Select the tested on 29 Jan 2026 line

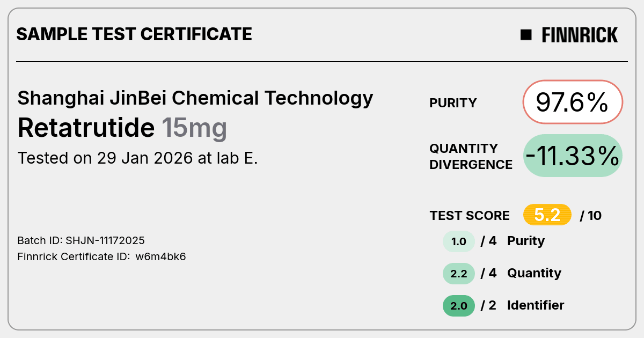click(x=138, y=158)
